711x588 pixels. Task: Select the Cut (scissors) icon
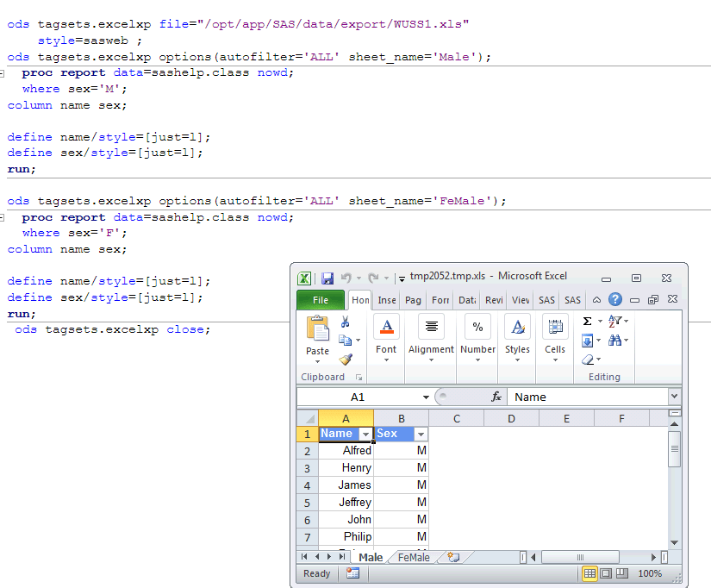point(345,321)
